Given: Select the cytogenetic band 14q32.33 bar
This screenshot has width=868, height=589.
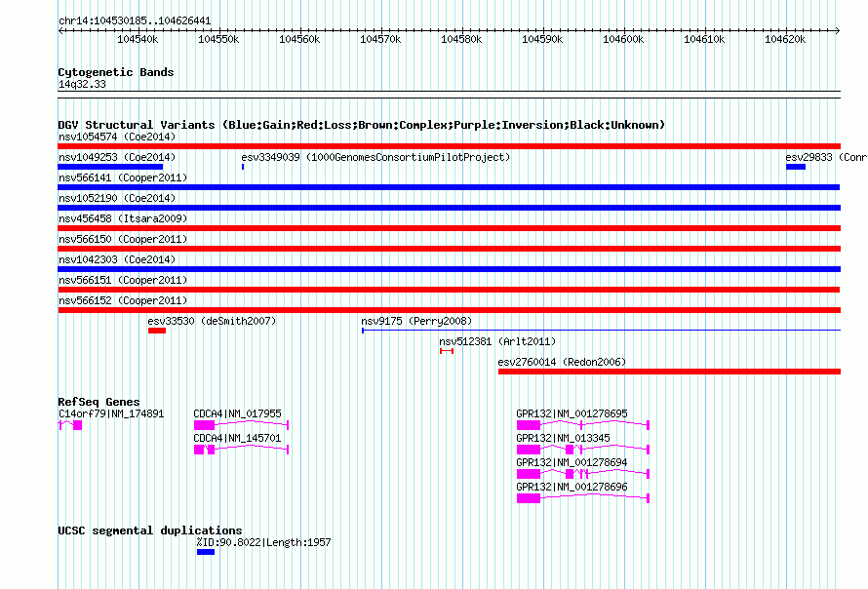Looking at the screenshot, I should pos(449,95).
